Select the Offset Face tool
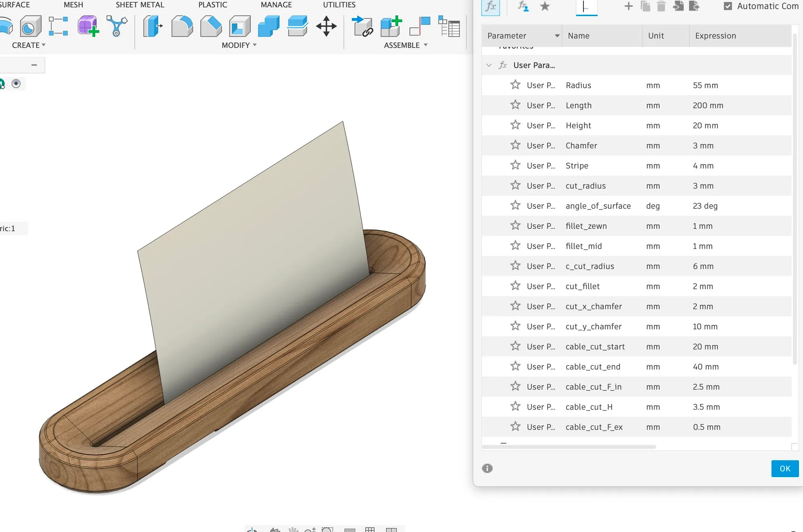Image resolution: width=803 pixels, height=532 pixels. tap(298, 26)
